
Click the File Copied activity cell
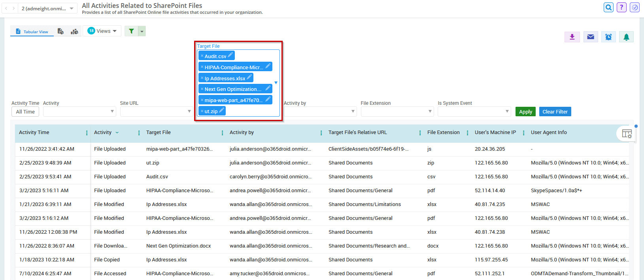point(107,260)
